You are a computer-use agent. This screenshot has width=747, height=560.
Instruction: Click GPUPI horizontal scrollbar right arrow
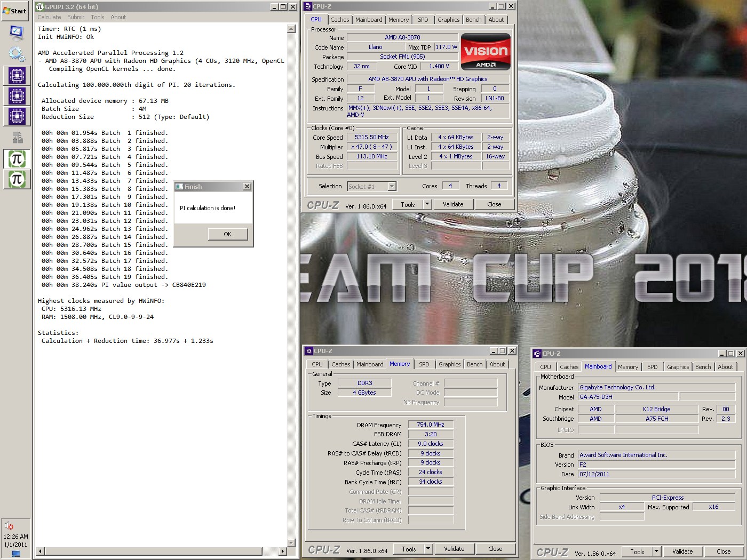coord(283,551)
